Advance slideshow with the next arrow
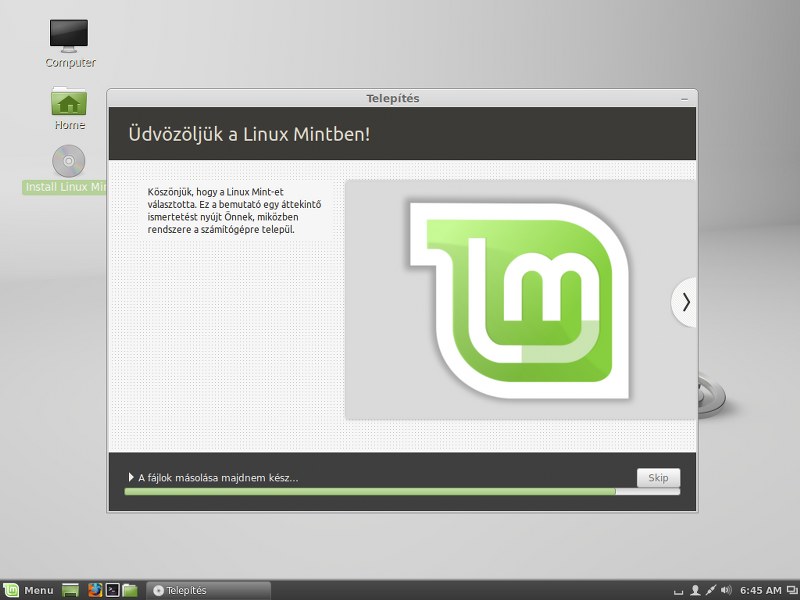800x600 pixels. (684, 302)
